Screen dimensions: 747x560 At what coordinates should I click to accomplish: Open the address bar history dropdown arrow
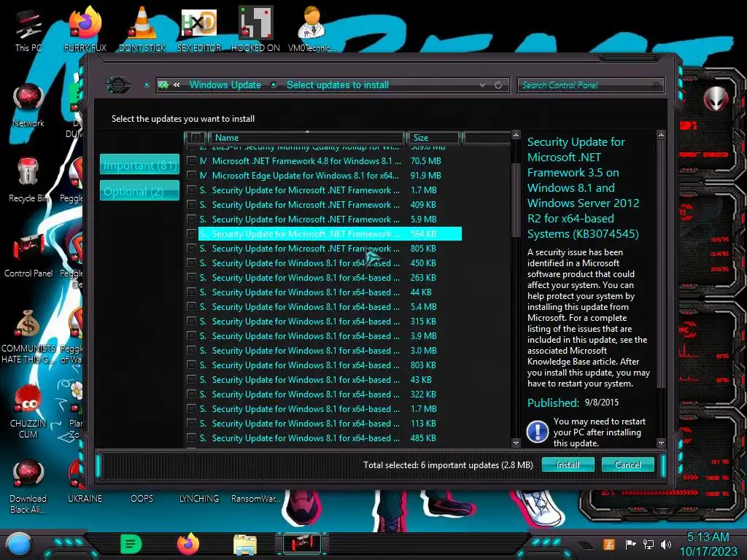tap(483, 85)
